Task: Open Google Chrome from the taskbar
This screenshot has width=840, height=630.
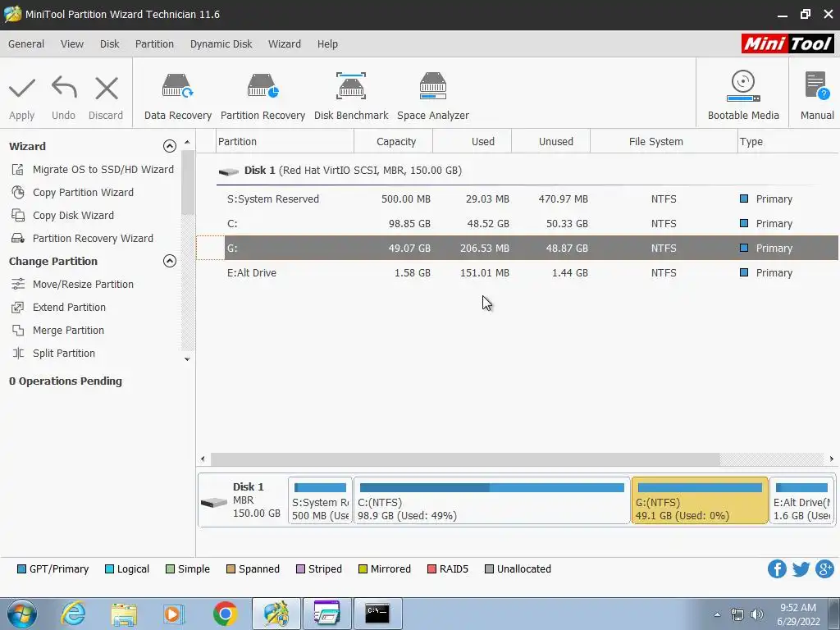Action: click(x=225, y=614)
